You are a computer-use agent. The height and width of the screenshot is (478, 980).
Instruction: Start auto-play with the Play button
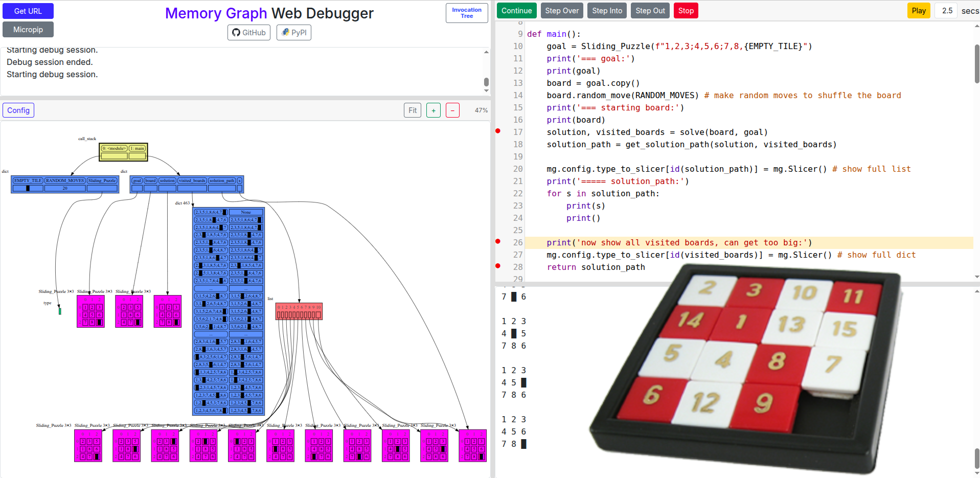click(919, 11)
